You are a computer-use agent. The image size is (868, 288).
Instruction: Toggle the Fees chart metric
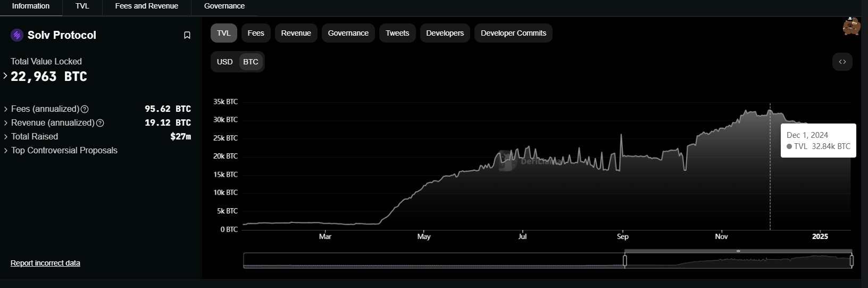point(256,33)
